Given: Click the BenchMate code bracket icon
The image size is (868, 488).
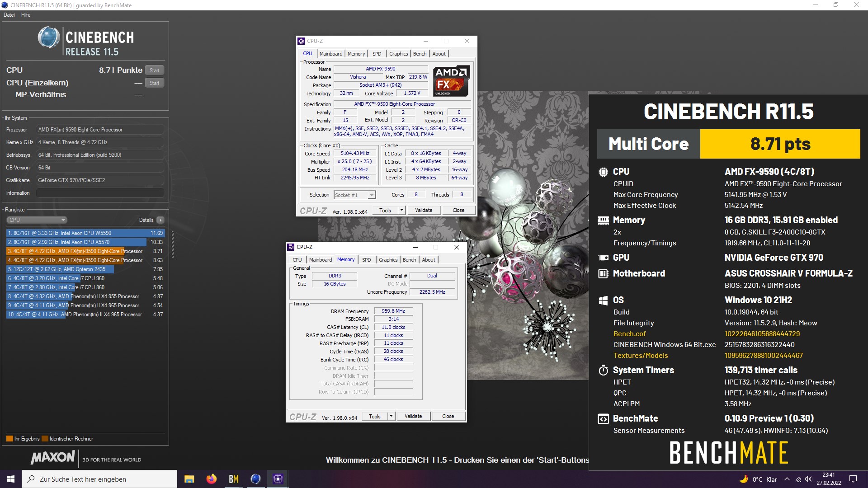Looking at the screenshot, I should pyautogui.click(x=603, y=419).
